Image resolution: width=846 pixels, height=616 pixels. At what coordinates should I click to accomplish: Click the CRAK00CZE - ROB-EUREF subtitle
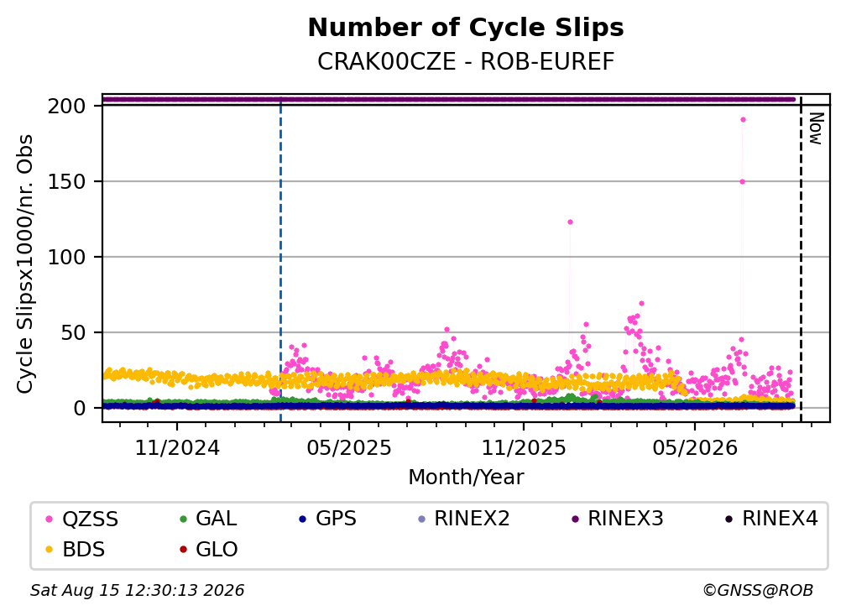click(x=466, y=61)
